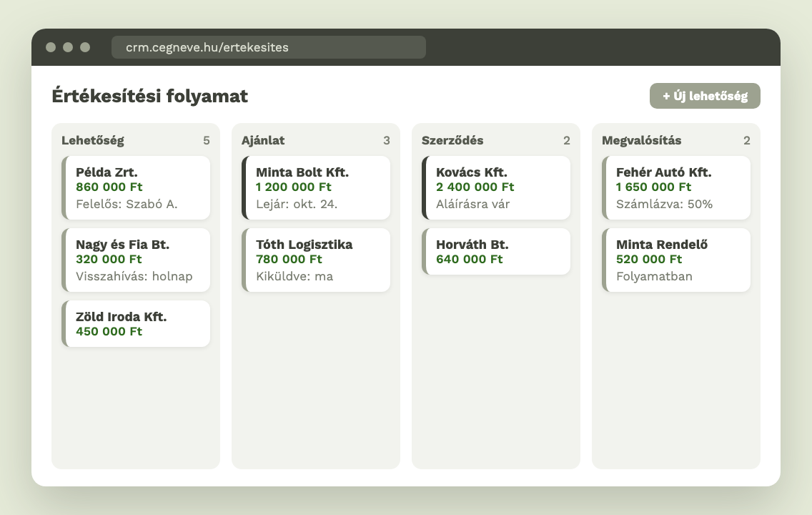This screenshot has height=515, width=812.
Task: Open the Zöld Iroda Kft. card
Action: (136, 324)
